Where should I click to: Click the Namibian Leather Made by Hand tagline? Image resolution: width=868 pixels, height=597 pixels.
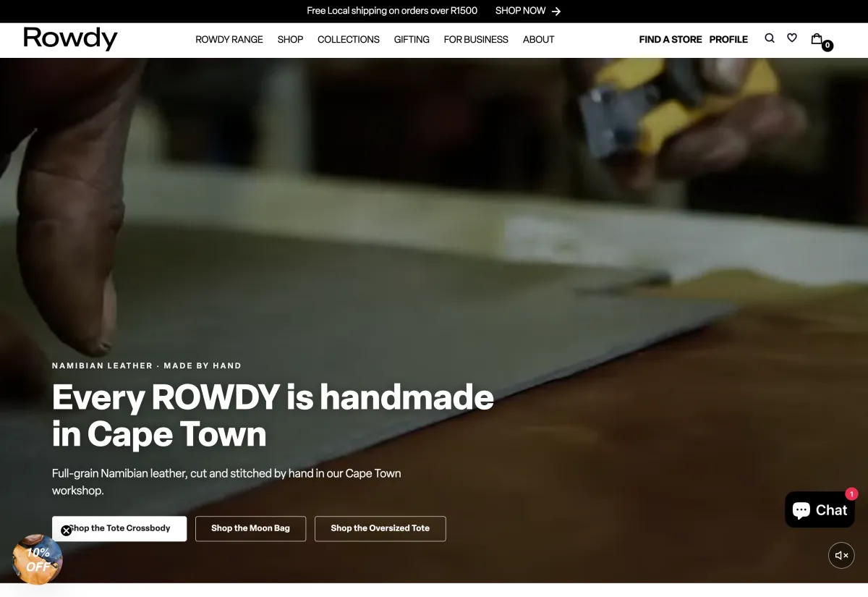tap(147, 365)
